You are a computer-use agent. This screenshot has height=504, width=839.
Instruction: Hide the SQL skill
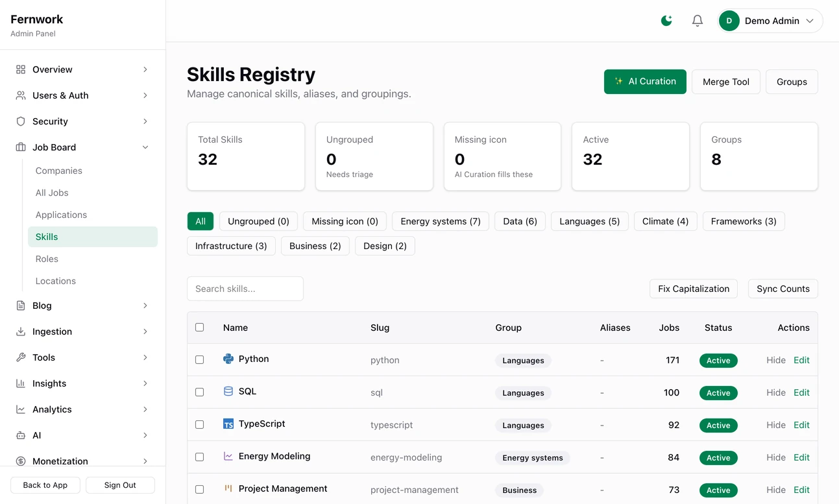(776, 392)
